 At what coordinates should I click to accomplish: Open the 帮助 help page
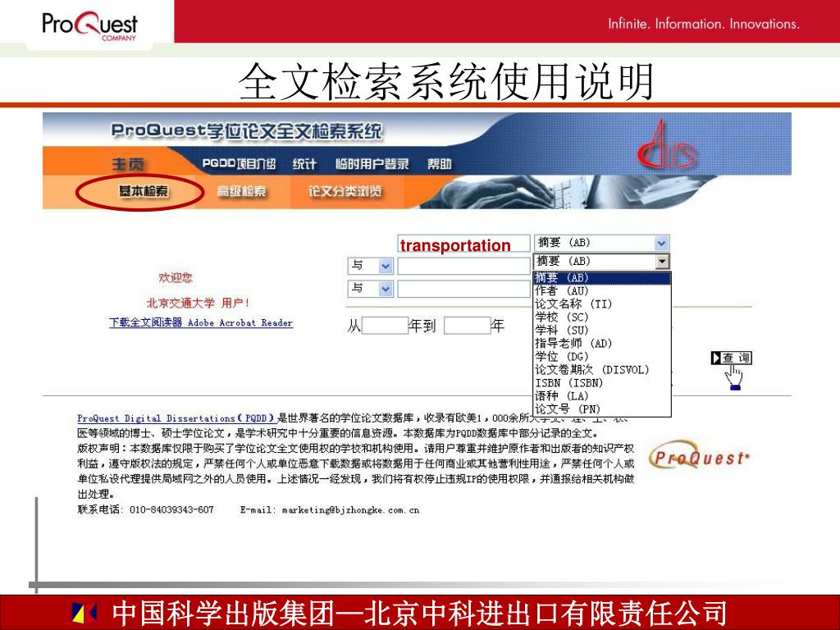pyautogui.click(x=440, y=164)
